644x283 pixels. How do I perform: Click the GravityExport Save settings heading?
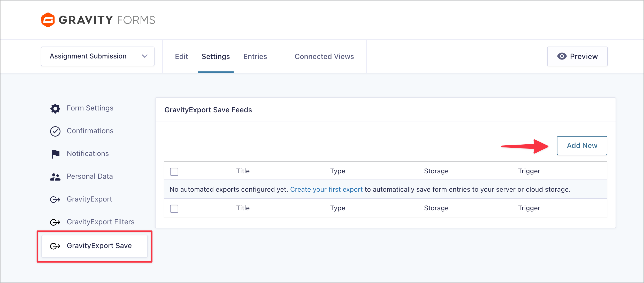tap(208, 110)
